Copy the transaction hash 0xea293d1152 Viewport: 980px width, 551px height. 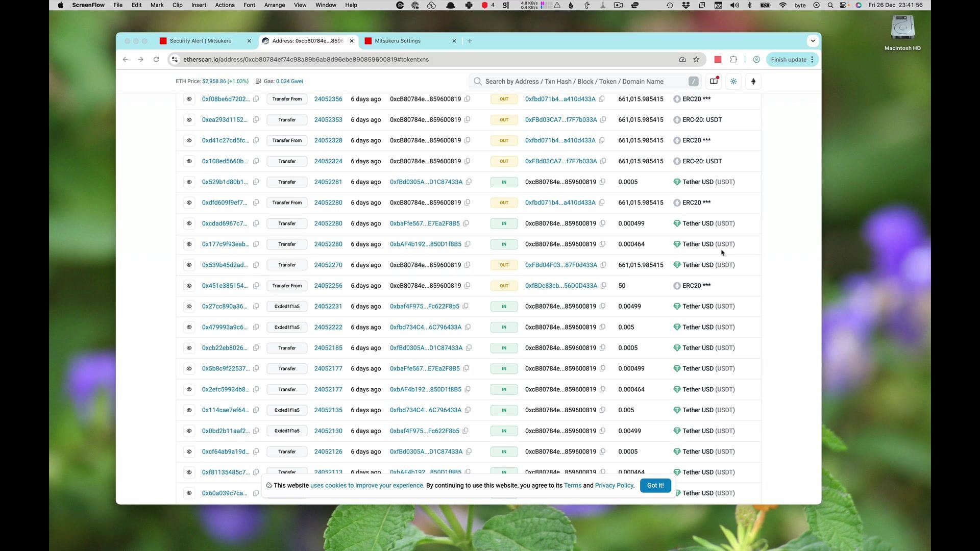coord(256,120)
